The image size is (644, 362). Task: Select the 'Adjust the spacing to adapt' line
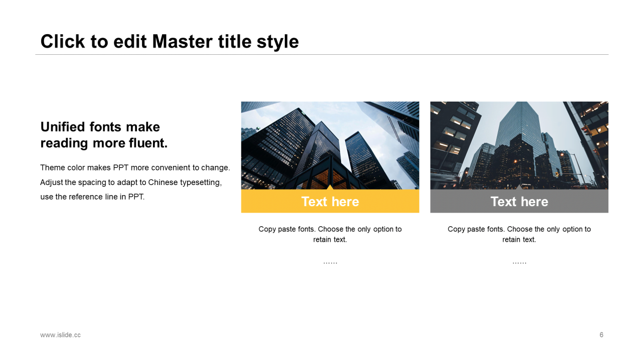tap(131, 182)
